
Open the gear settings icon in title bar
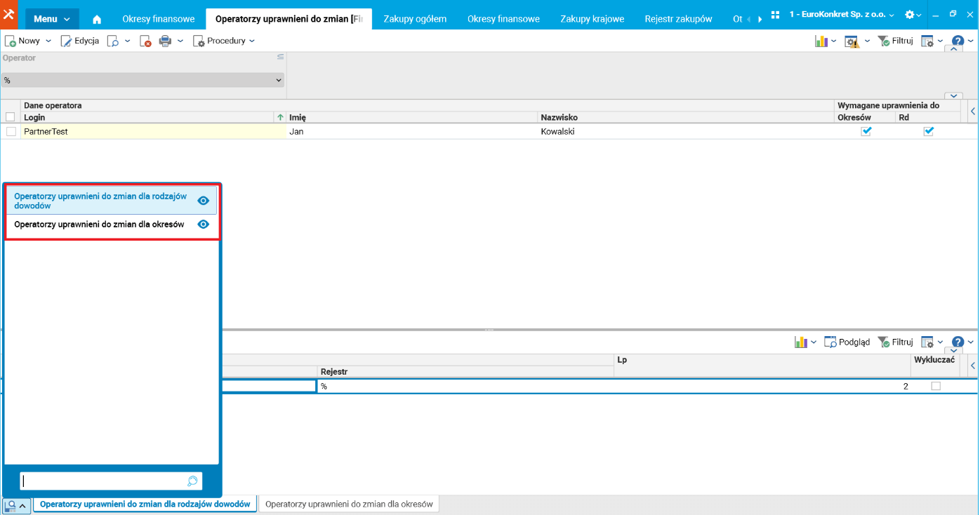[910, 15]
